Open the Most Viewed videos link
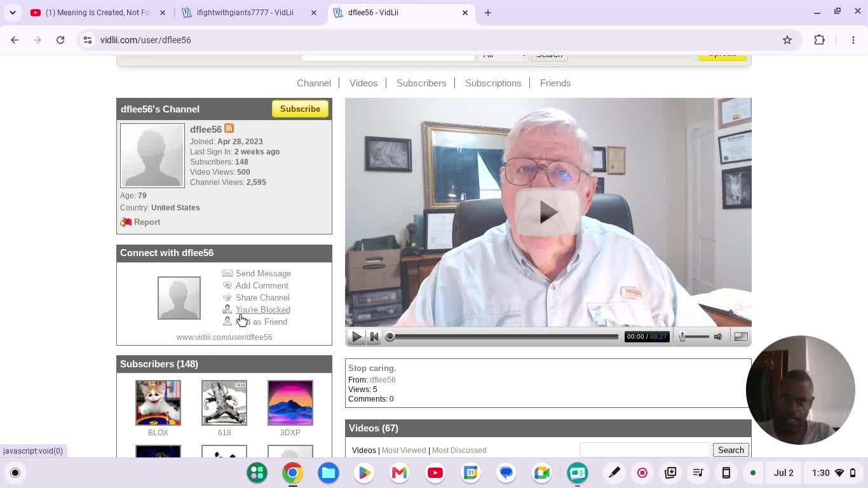The width and height of the screenshot is (868, 488). pyautogui.click(x=403, y=451)
